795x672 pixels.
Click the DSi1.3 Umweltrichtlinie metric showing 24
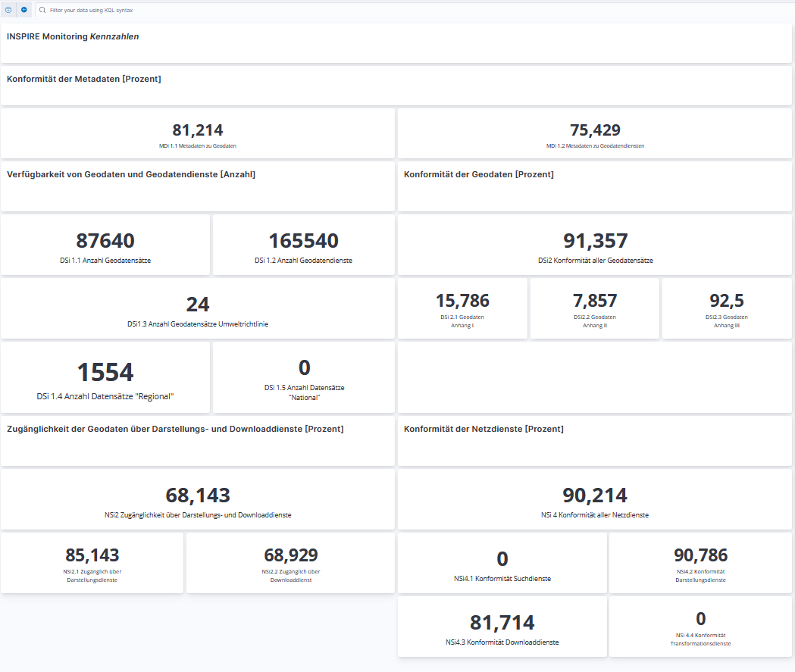click(x=198, y=305)
